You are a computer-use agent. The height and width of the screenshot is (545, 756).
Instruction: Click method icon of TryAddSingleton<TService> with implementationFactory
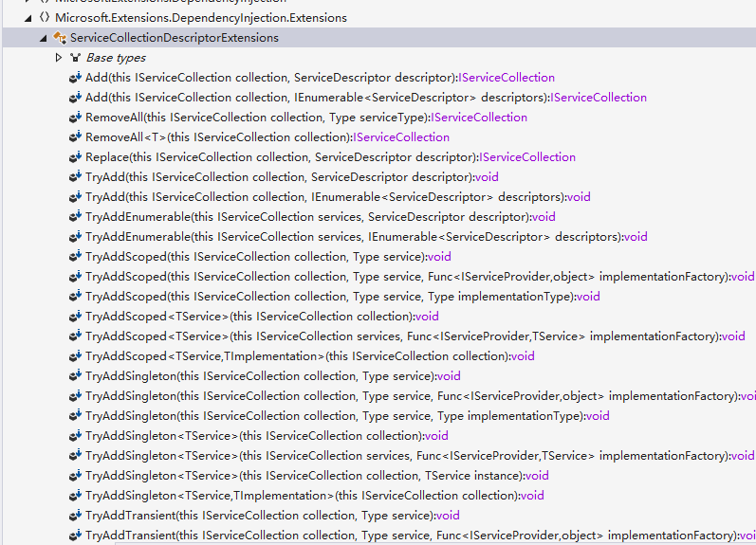(75, 456)
